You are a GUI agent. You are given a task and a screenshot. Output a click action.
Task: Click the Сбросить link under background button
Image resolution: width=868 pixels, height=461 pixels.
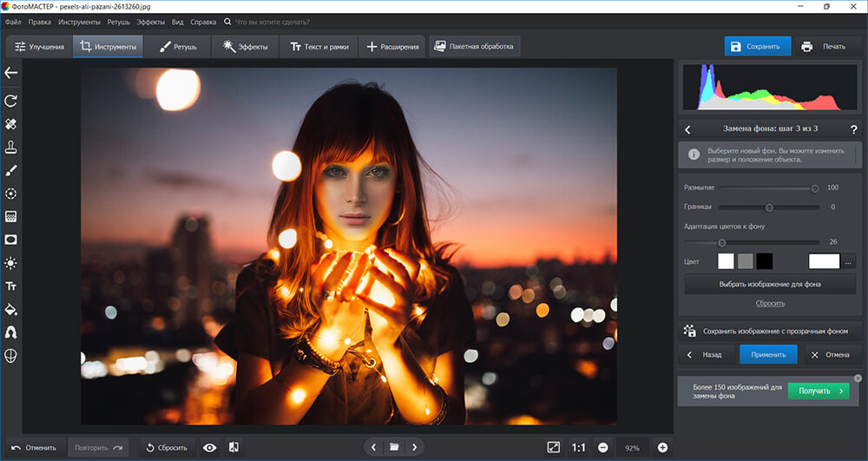[770, 303]
